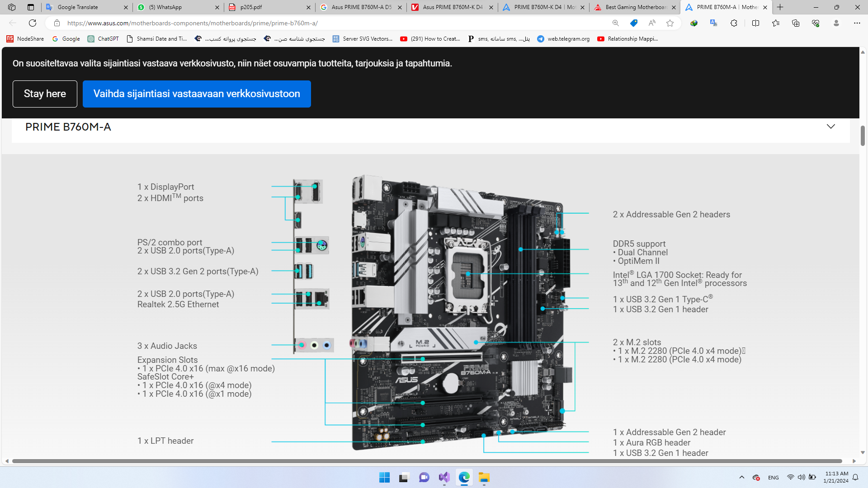Open the Favorites list icon
868x488 pixels.
(x=776, y=23)
